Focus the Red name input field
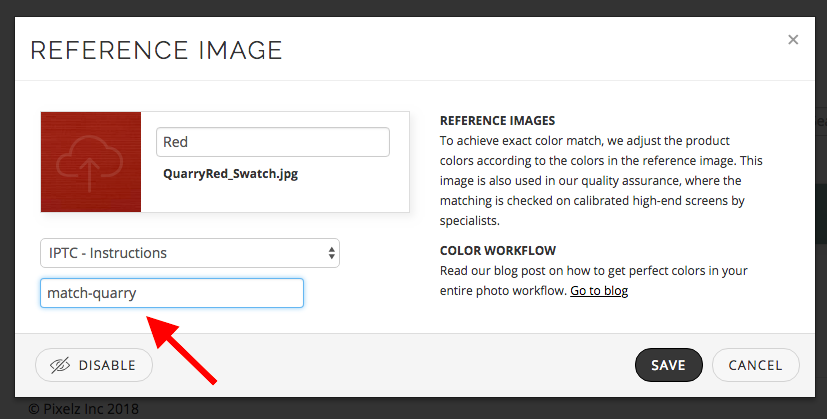The height and width of the screenshot is (419, 827). point(272,142)
